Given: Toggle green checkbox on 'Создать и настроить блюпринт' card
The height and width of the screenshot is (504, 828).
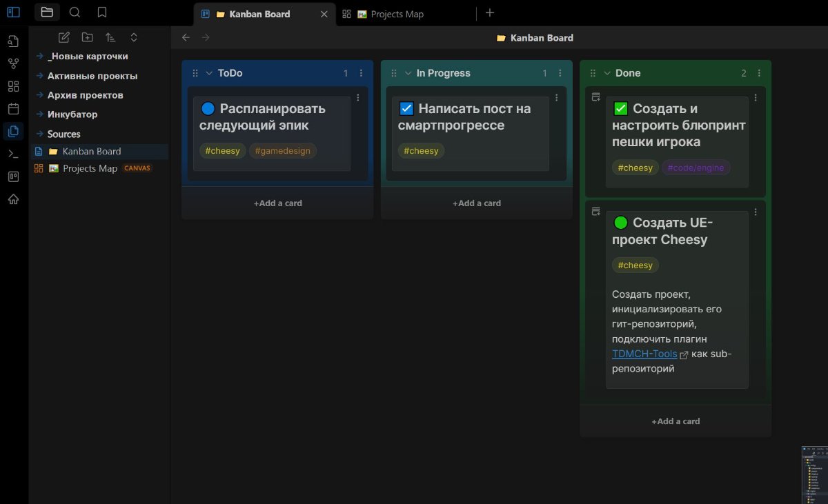Looking at the screenshot, I should click(620, 108).
